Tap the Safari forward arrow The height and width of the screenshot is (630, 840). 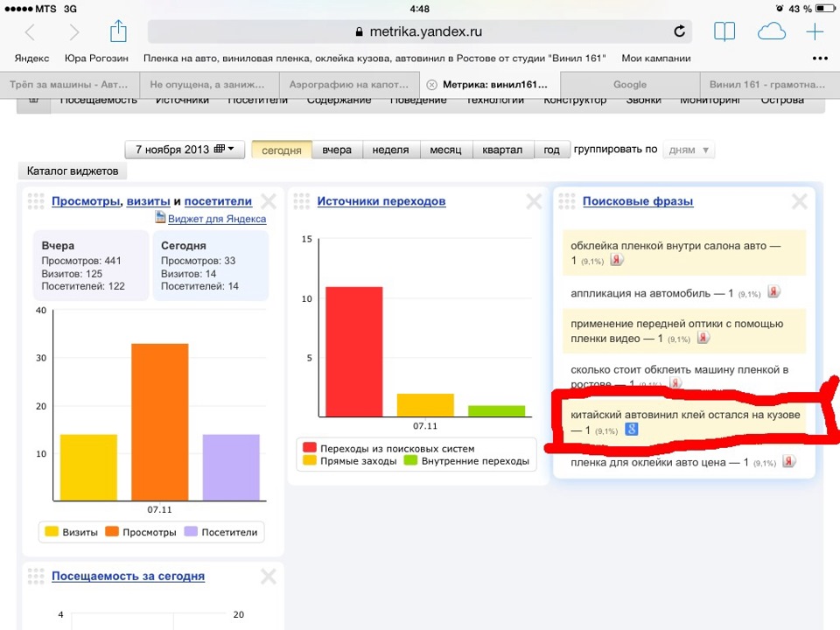73,32
